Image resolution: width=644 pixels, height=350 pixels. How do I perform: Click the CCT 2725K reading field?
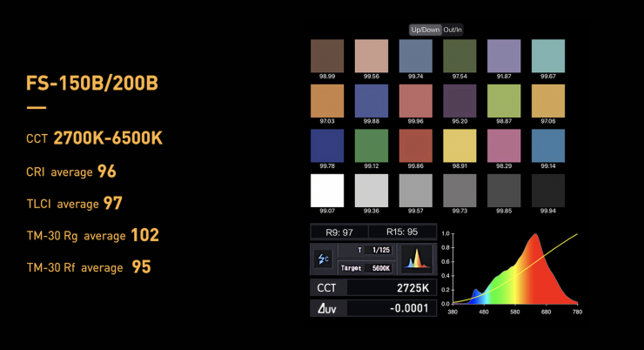[391, 288]
